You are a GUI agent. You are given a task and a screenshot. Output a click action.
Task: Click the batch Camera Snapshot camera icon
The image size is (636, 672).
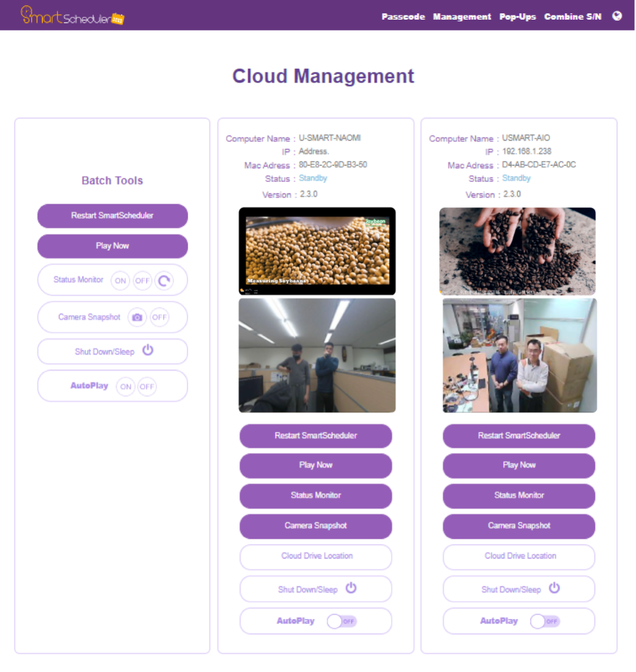click(137, 317)
